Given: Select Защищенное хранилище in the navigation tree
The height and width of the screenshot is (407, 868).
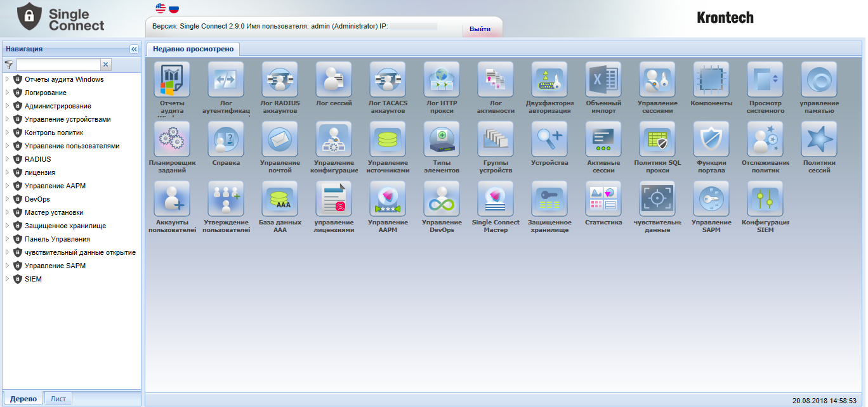Looking at the screenshot, I should (x=65, y=226).
